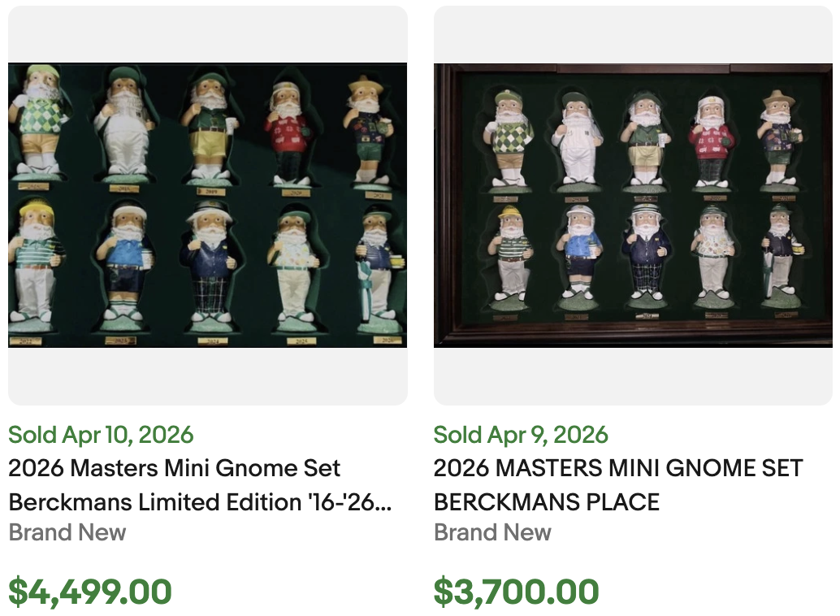The height and width of the screenshot is (616, 840).
Task: Click the Sold Apr 9, 2026 date label
Action: pyautogui.click(x=521, y=435)
